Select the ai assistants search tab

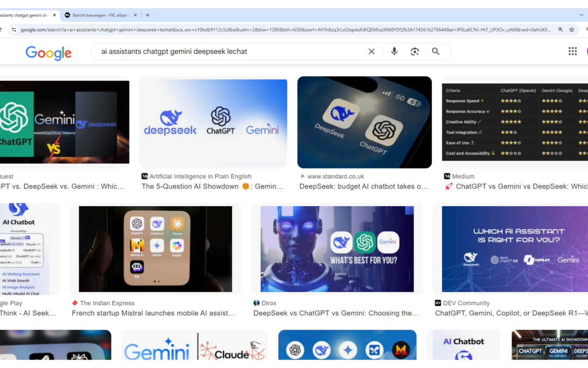24,15
